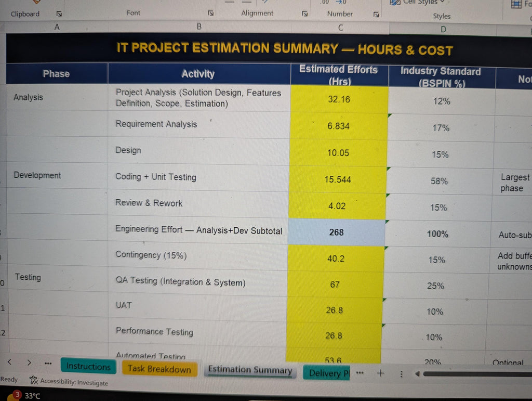
Task: Open the Alignment settings dialog launcher
Action: tap(304, 14)
